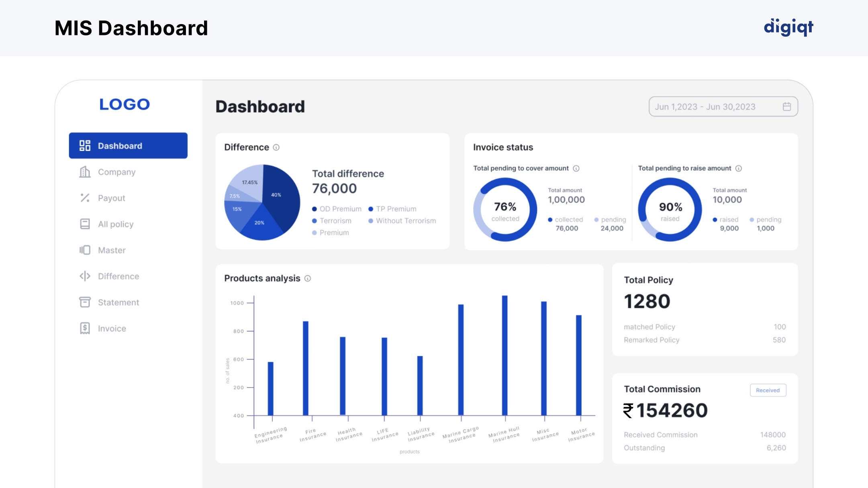Screen dimensions: 868x488
Task: Click info icon for pending to raise amount
Action: [x=738, y=168]
